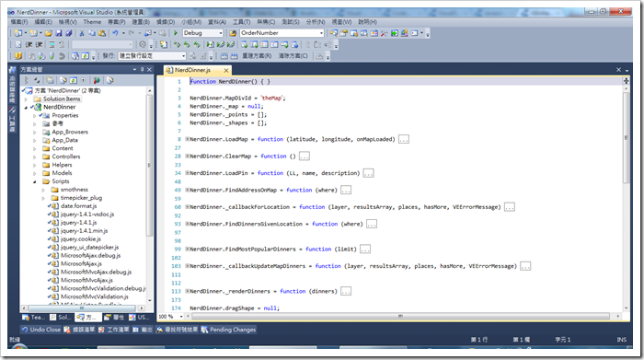Click the Cut scissors icon
The height and width of the screenshot is (360, 644).
point(82,33)
